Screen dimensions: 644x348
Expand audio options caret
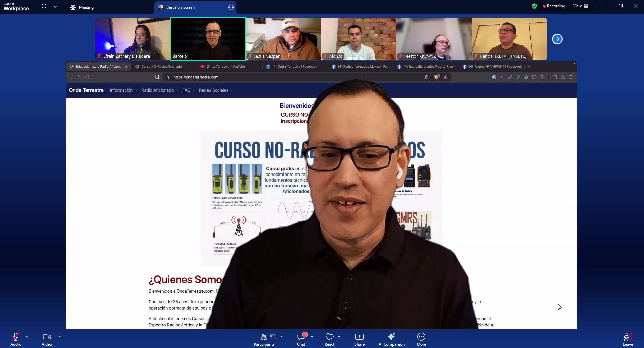27,336
